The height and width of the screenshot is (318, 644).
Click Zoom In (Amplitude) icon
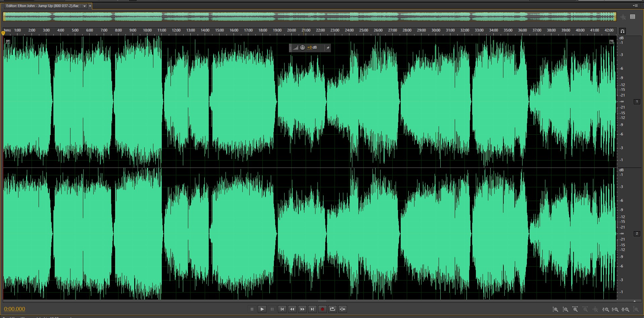pos(555,309)
